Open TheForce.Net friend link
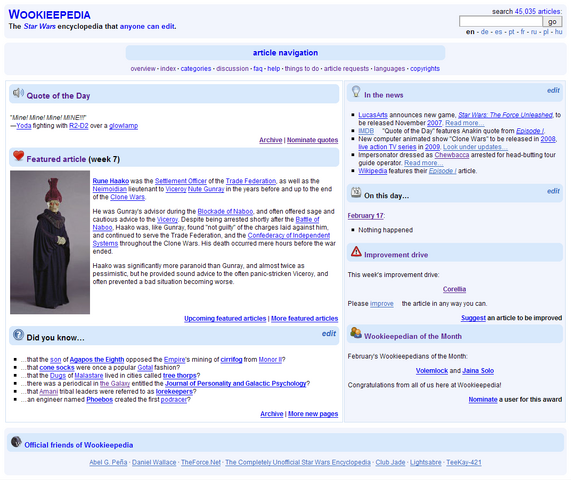 201,462
